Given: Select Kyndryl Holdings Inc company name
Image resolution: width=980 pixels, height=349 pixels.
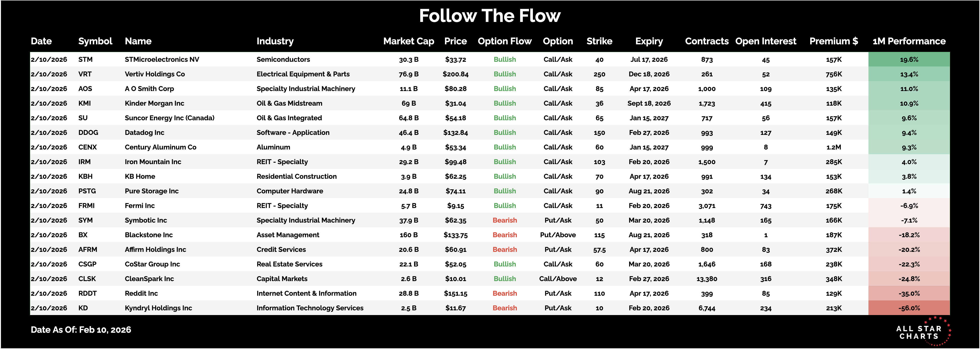Looking at the screenshot, I should pyautogui.click(x=158, y=308).
